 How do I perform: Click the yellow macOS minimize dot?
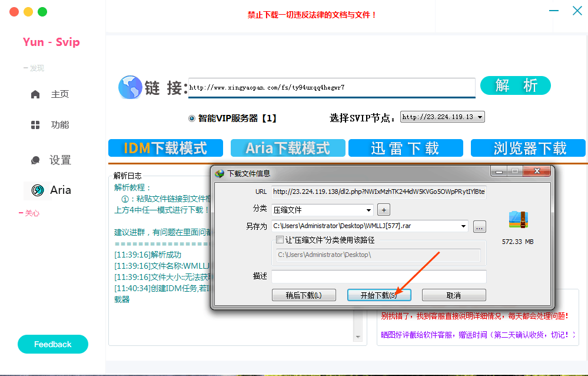click(28, 12)
